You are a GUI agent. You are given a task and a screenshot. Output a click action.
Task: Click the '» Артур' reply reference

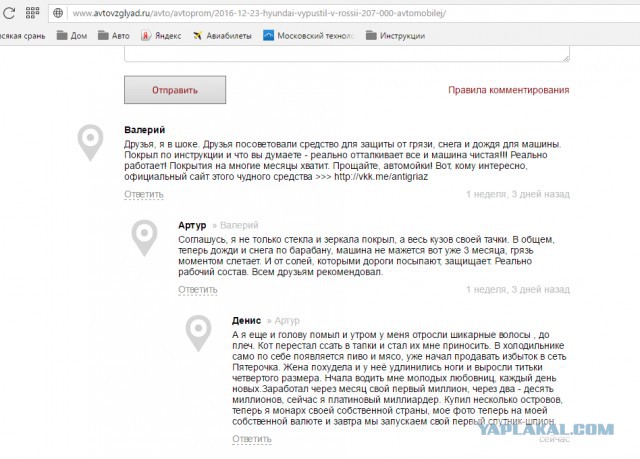click(283, 320)
